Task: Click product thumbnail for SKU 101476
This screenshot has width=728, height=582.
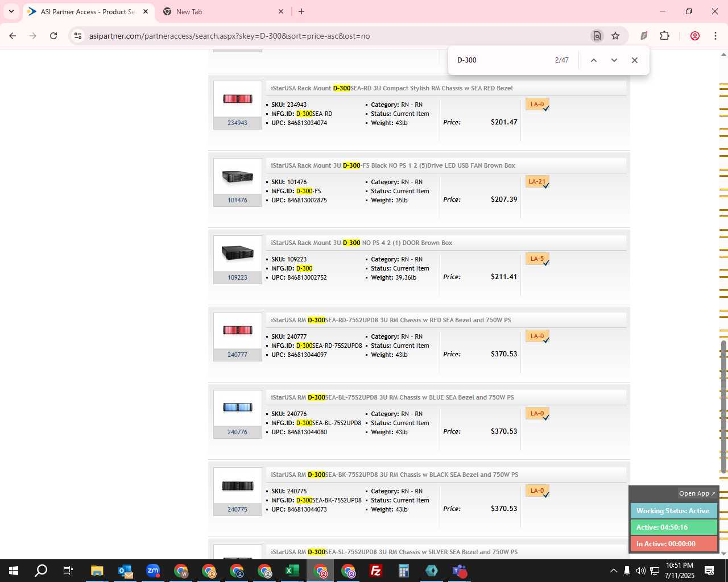Action: [238, 176]
